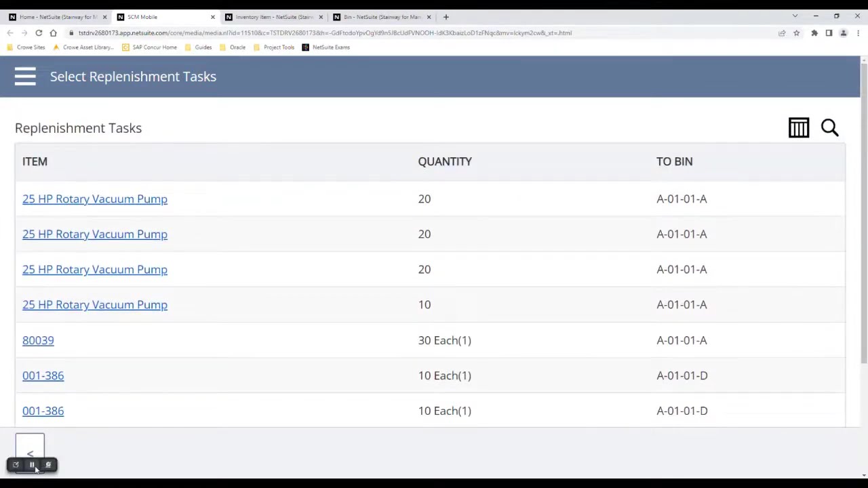Viewport: 868px width, 488px height.
Task: Open the Chrome three-dot menu
Action: [x=858, y=33]
